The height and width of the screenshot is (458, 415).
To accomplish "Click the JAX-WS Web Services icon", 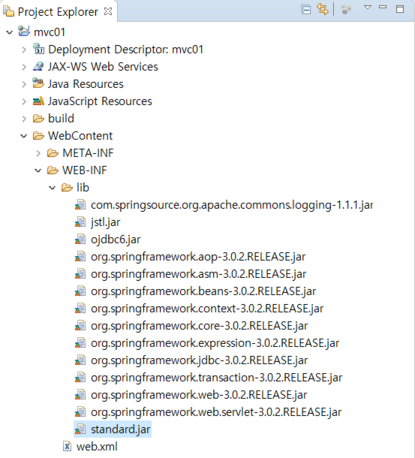I will point(38,66).
